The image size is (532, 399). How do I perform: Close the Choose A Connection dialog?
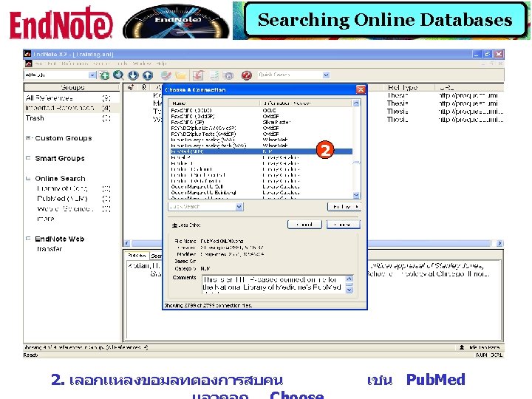pos(361,89)
